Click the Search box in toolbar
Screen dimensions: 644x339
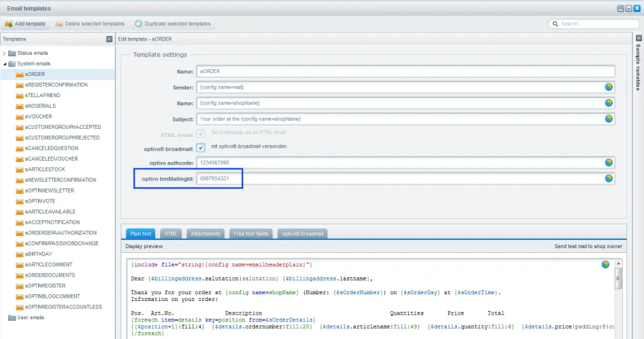tap(594, 24)
